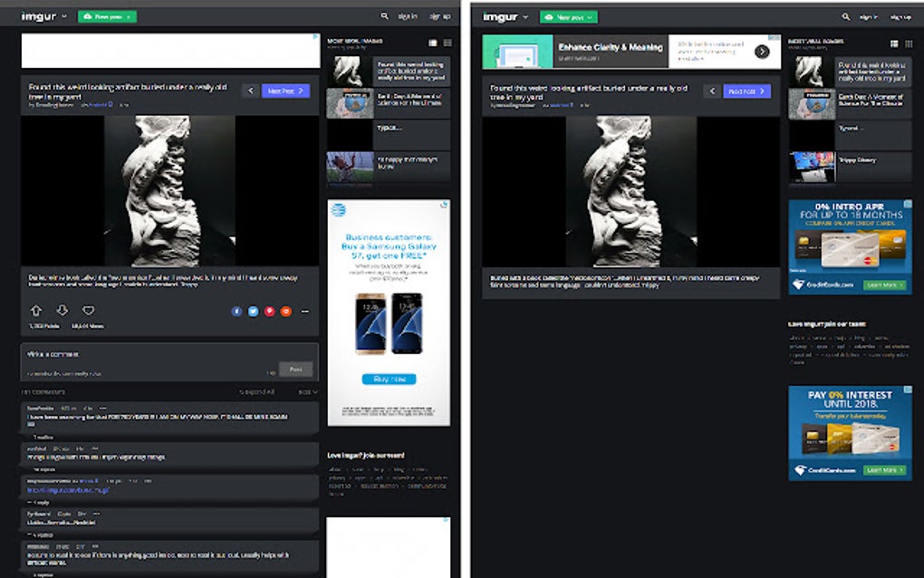Pin the post to Pinterest
This screenshot has height=578, width=924.
pos(271,311)
